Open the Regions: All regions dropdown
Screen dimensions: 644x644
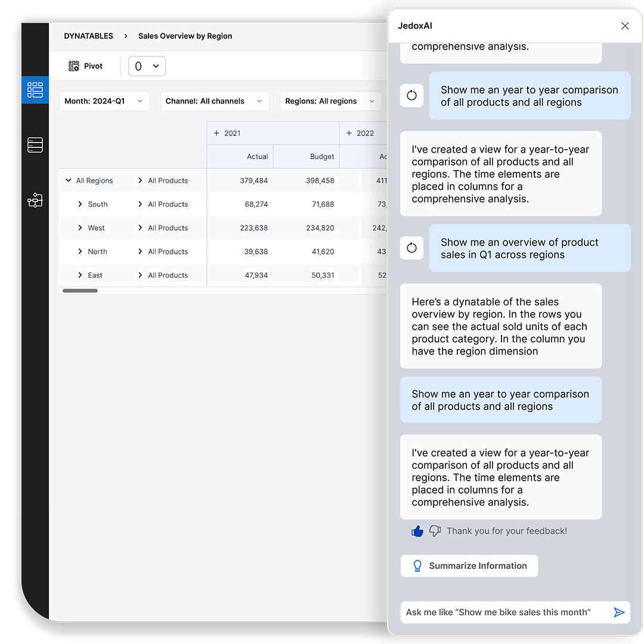[x=330, y=101]
